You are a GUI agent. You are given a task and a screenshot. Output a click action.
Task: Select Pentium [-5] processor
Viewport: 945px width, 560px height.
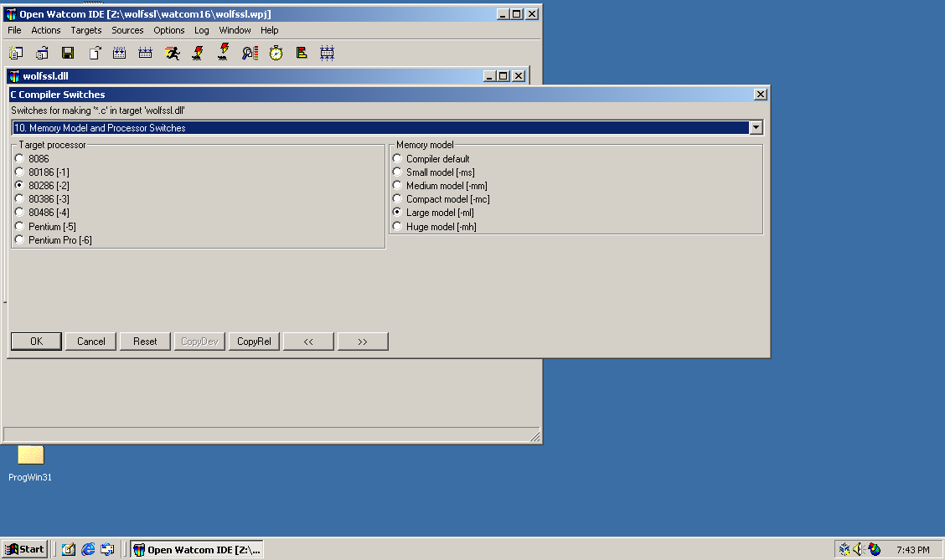(x=46, y=226)
